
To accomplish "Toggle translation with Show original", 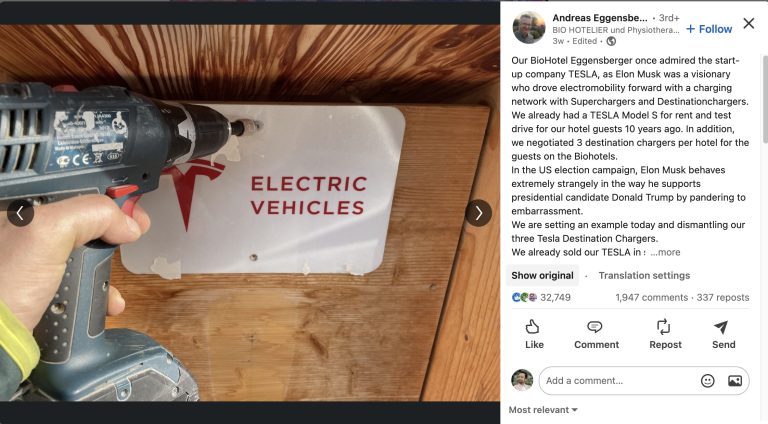I will (x=542, y=275).
